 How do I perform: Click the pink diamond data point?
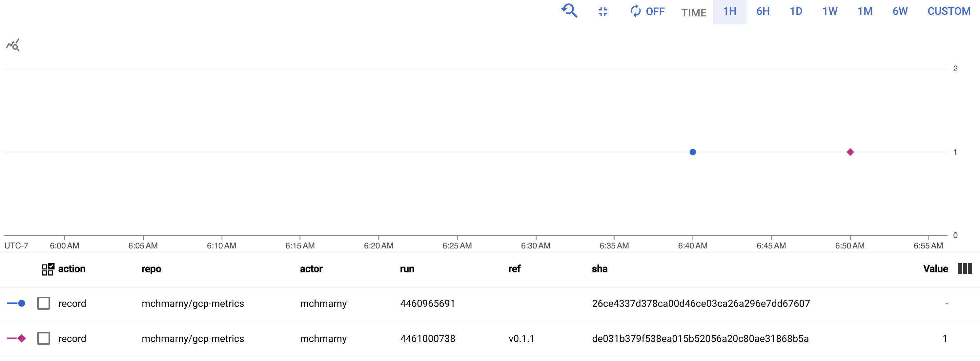click(x=850, y=152)
